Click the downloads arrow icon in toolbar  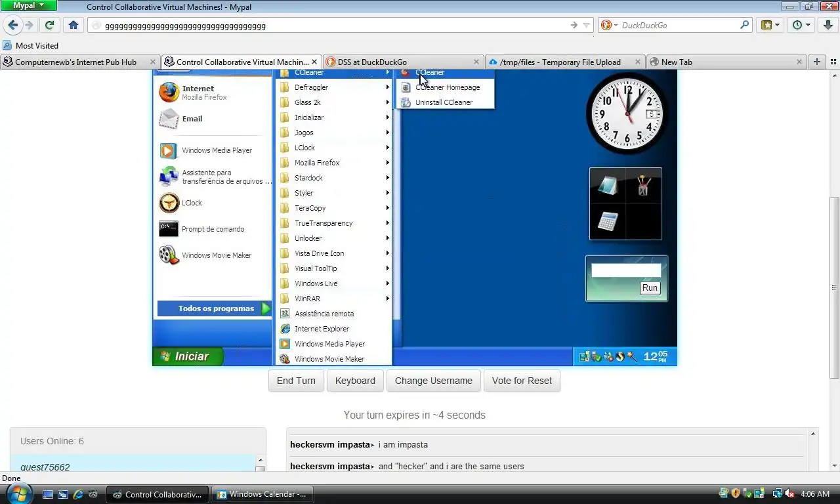coord(828,25)
